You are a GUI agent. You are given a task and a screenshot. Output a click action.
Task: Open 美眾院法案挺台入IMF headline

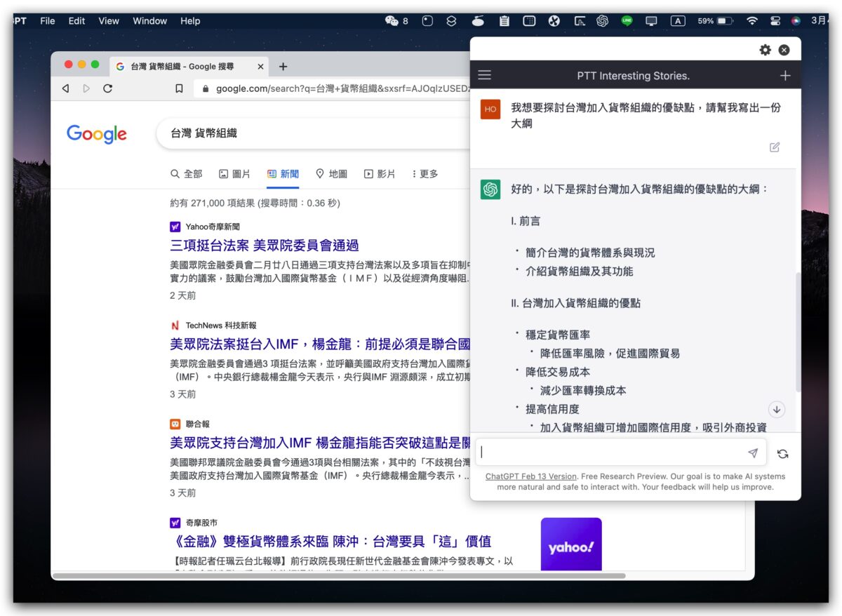[x=320, y=344]
